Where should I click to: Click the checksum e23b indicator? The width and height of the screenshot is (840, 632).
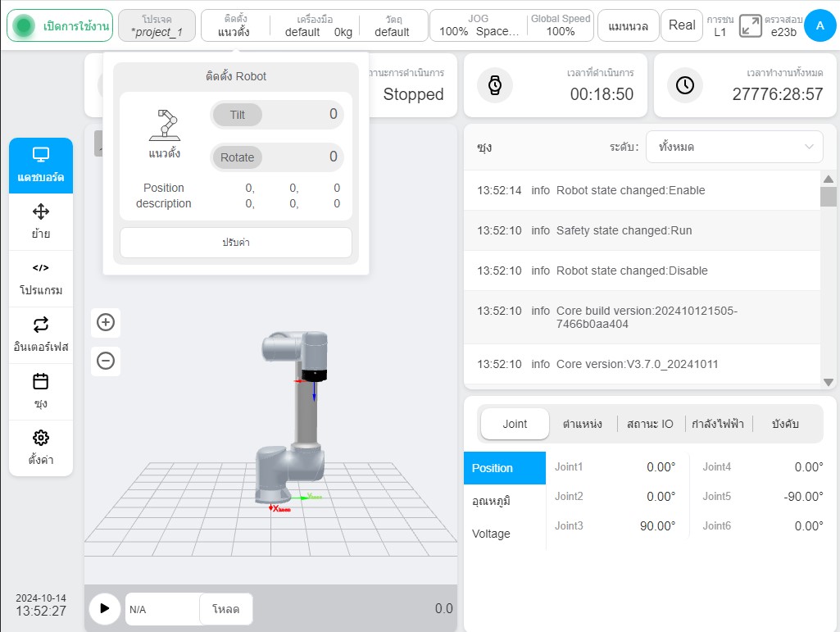click(x=783, y=25)
